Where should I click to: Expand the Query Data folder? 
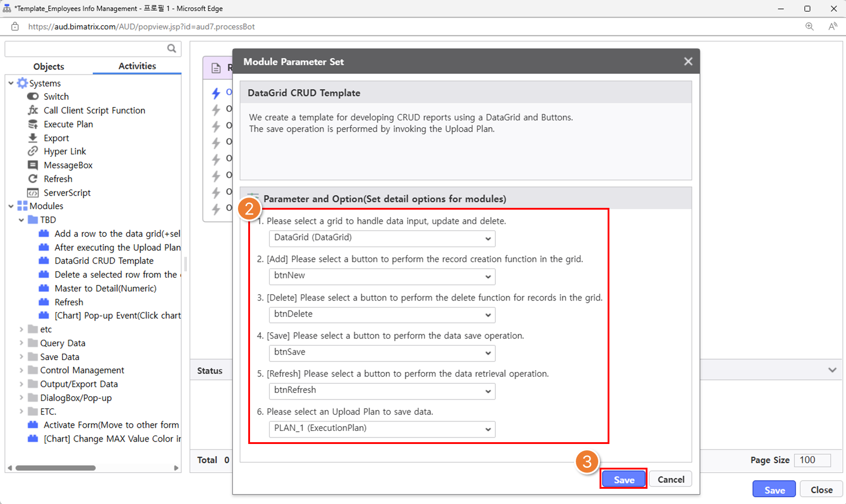(x=21, y=343)
